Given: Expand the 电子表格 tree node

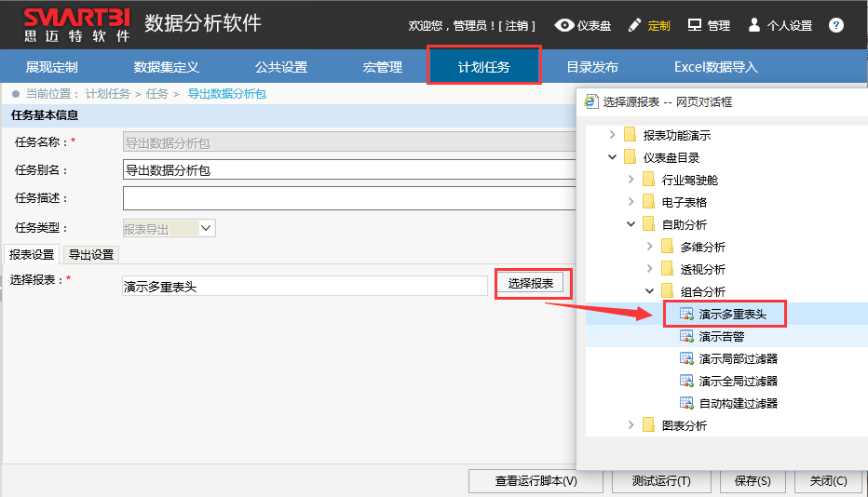Looking at the screenshot, I should pyautogui.click(x=631, y=202).
